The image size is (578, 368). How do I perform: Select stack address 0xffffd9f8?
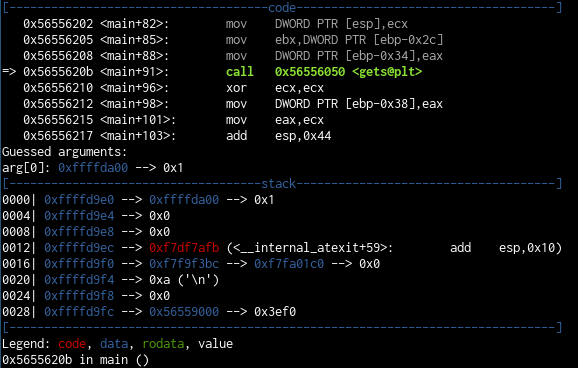click(x=79, y=296)
